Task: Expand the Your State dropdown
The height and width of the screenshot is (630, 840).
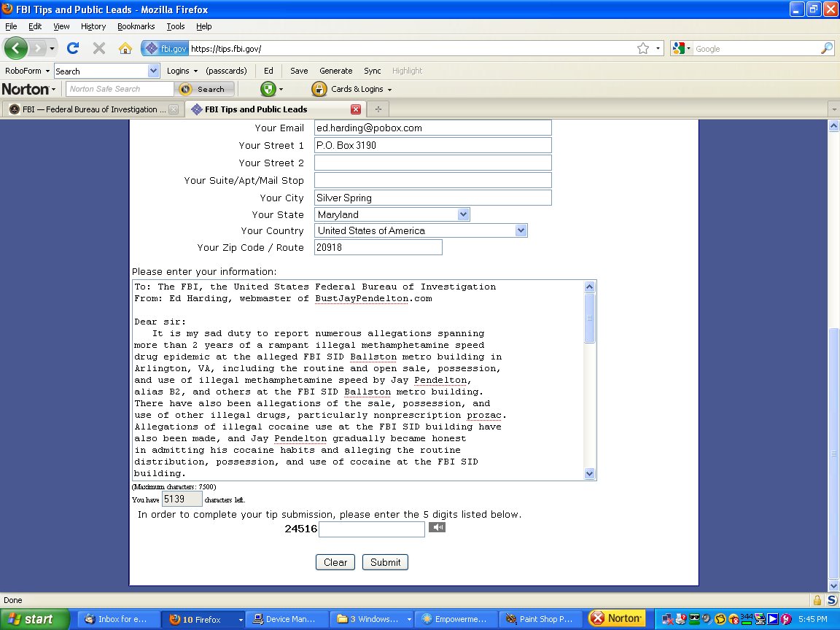Action: click(464, 214)
